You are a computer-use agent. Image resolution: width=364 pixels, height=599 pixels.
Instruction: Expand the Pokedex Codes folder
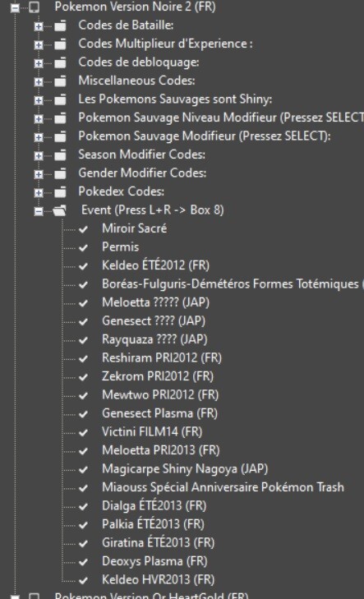pyautogui.click(x=38, y=192)
